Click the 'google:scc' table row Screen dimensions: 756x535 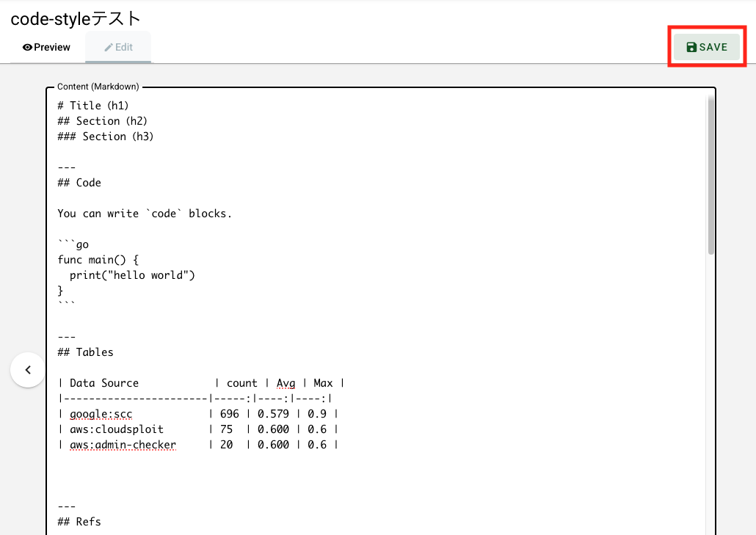tap(197, 414)
